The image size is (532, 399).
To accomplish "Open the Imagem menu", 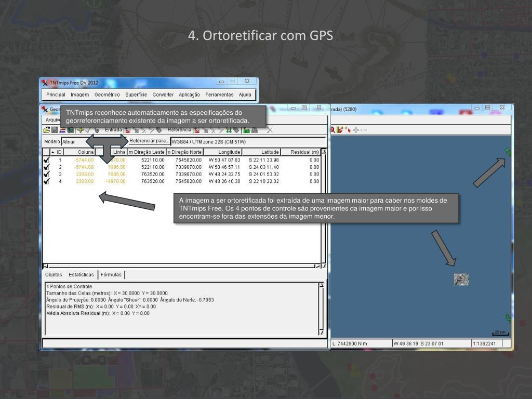I will (79, 95).
